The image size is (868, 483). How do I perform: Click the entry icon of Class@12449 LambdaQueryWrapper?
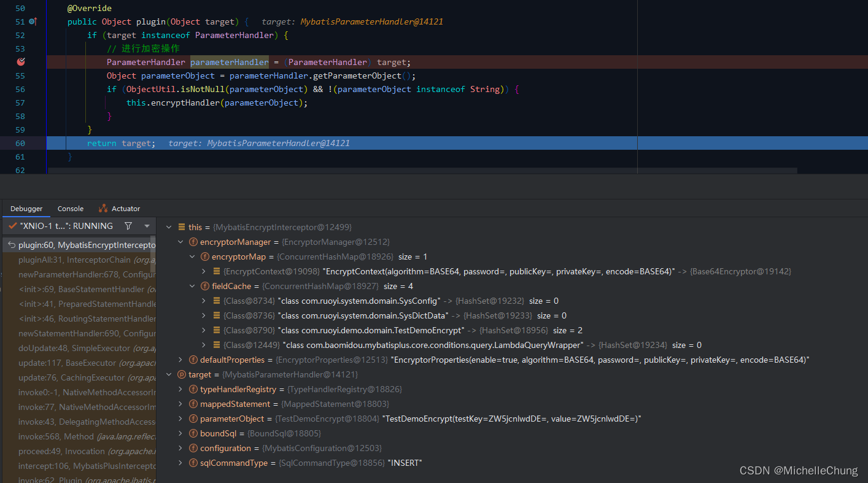click(217, 345)
